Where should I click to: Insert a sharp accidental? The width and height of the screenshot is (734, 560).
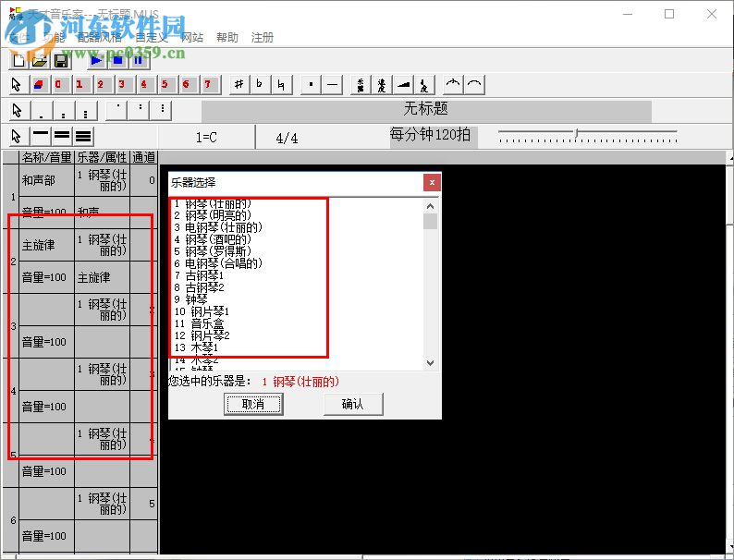[x=239, y=85]
